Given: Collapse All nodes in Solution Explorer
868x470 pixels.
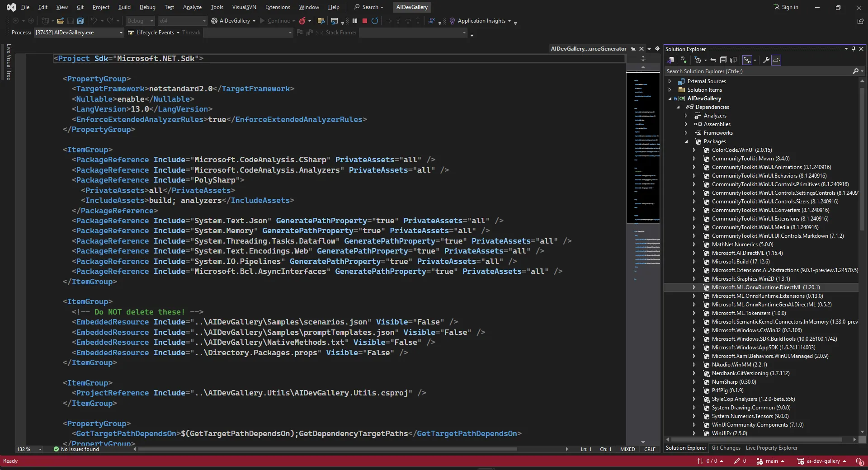Looking at the screenshot, I should (x=723, y=60).
